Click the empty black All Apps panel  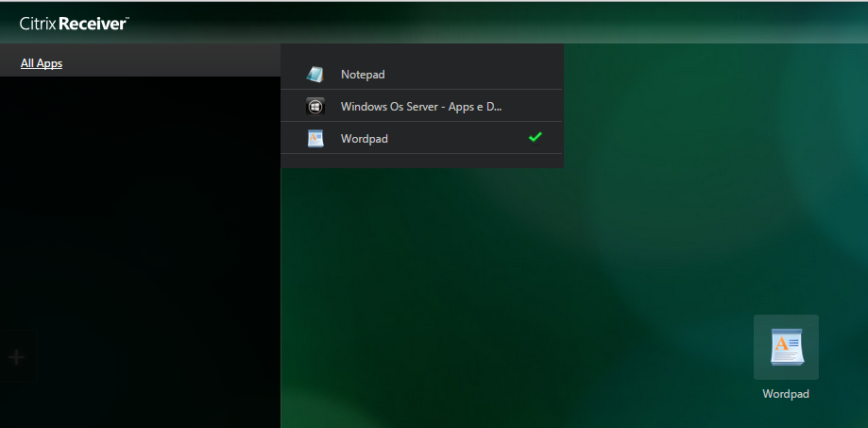(140, 236)
